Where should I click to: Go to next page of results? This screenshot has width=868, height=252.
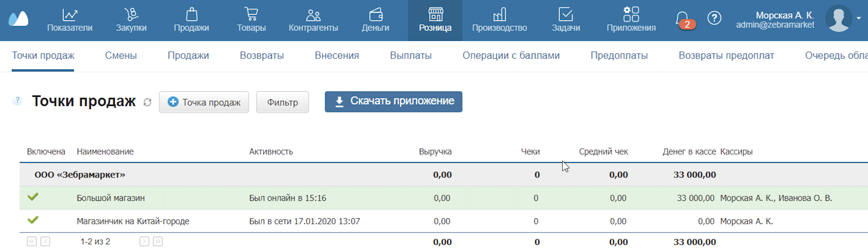tap(144, 242)
